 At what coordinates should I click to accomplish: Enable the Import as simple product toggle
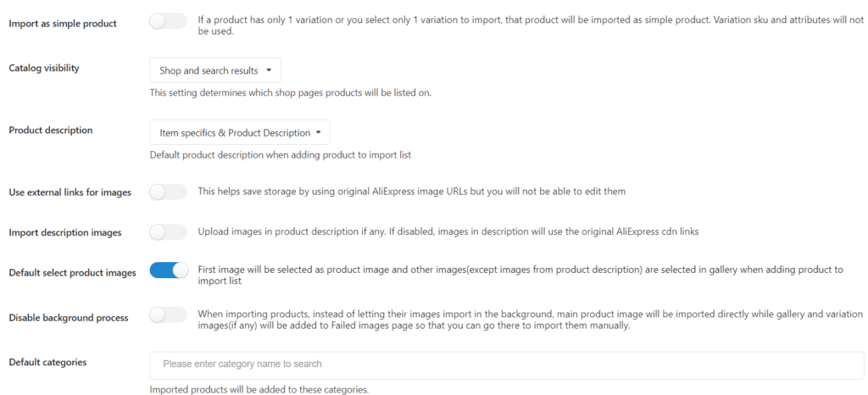pos(168,22)
